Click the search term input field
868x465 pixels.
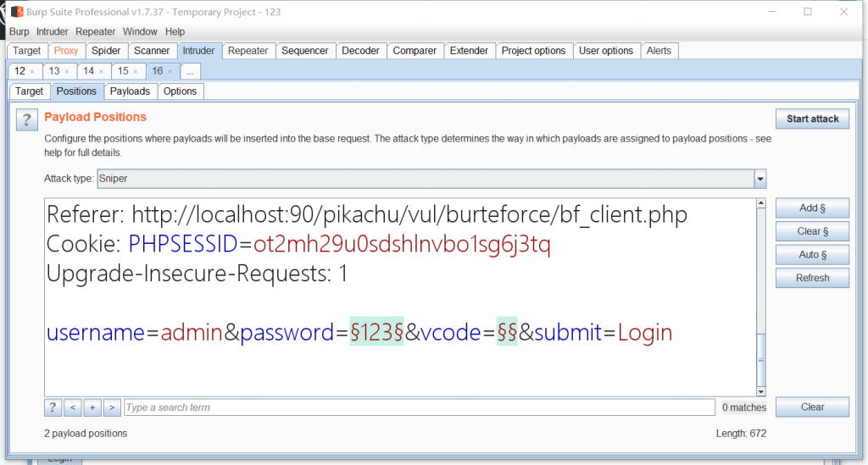(x=419, y=407)
